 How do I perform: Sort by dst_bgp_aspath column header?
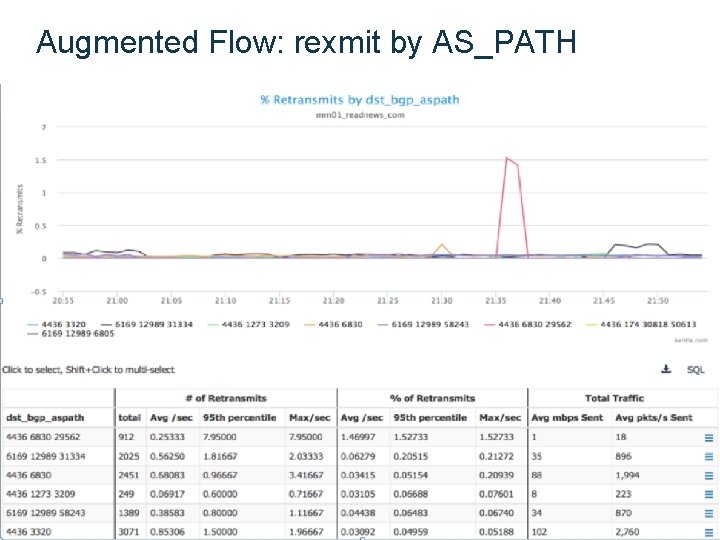[45, 418]
